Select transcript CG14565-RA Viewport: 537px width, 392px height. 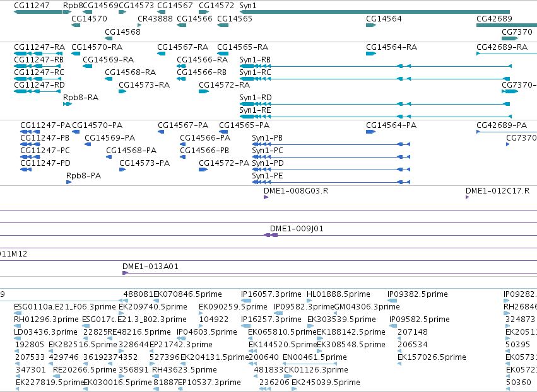242,47
